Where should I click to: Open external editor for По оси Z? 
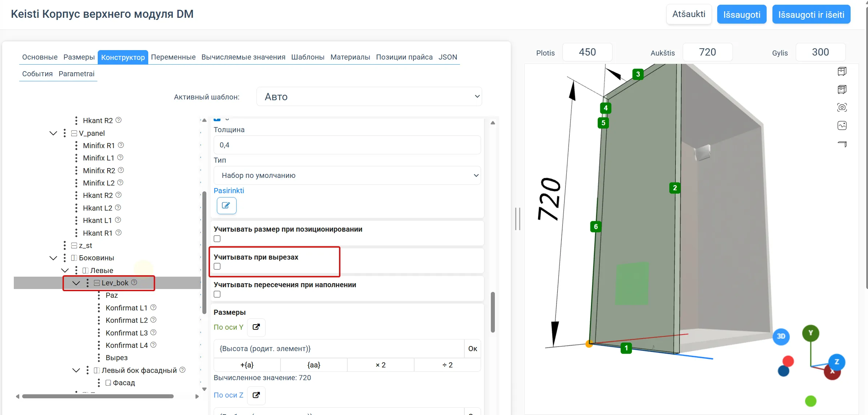point(256,395)
